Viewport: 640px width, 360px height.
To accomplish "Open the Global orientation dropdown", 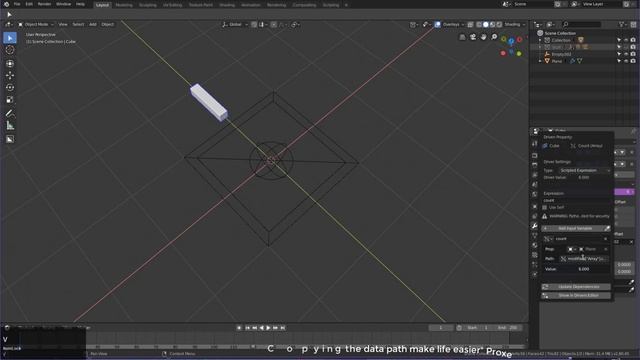I will tap(235, 24).
